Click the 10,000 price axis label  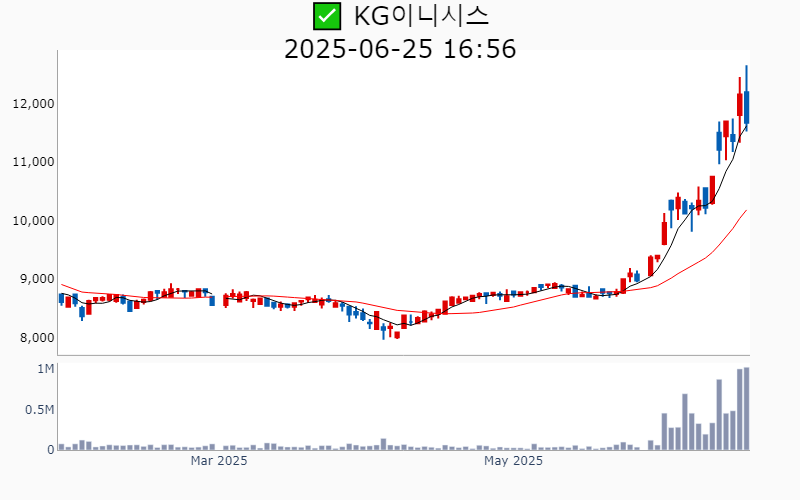[33, 221]
